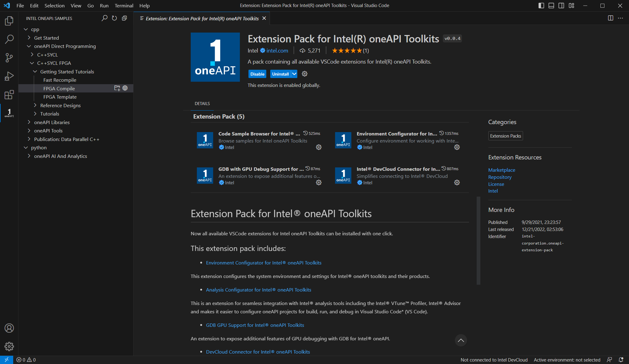Viewport: 629px width, 364px height.
Task: Open the Marketplace resource link
Action: coord(502,170)
